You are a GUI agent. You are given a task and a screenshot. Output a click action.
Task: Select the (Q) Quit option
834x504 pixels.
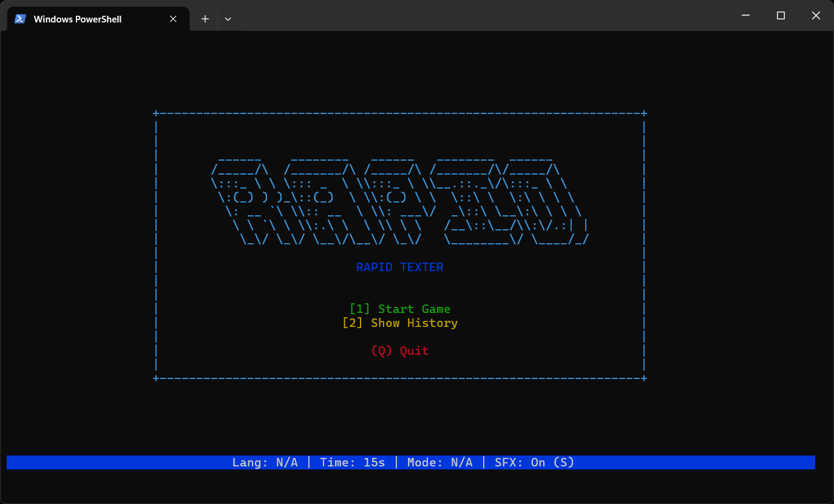pyautogui.click(x=400, y=351)
